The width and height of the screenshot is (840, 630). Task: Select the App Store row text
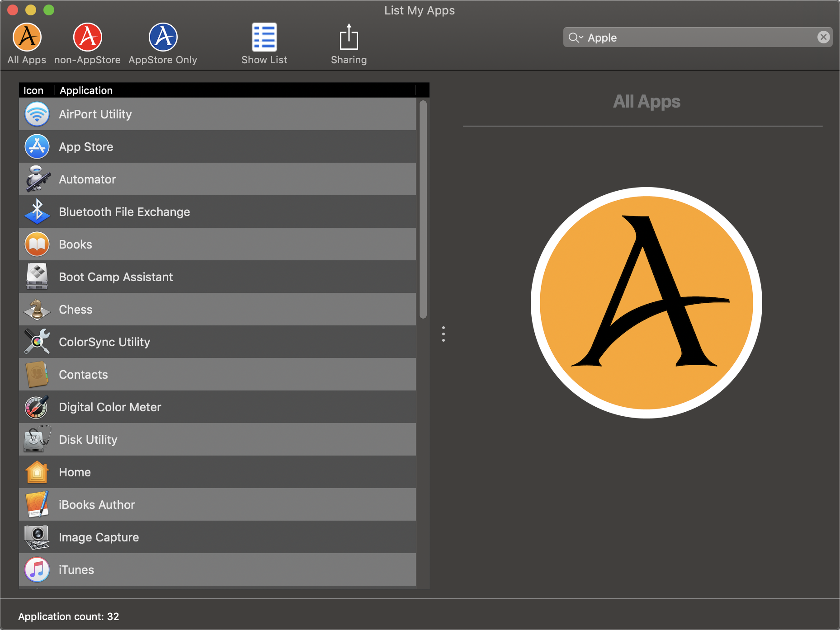point(86,147)
